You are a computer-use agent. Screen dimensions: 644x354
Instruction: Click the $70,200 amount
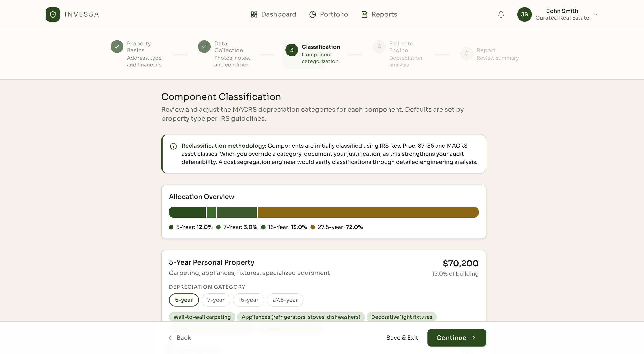click(x=460, y=263)
